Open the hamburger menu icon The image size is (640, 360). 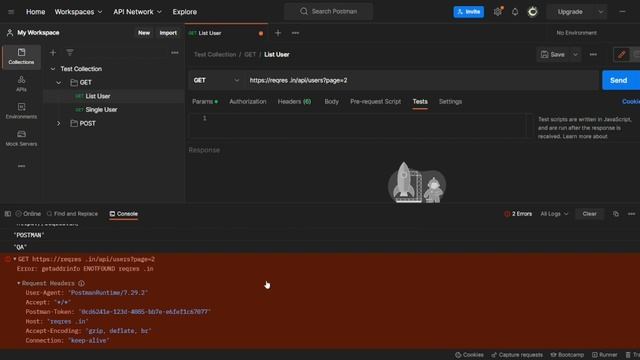pyautogui.click(x=11, y=12)
